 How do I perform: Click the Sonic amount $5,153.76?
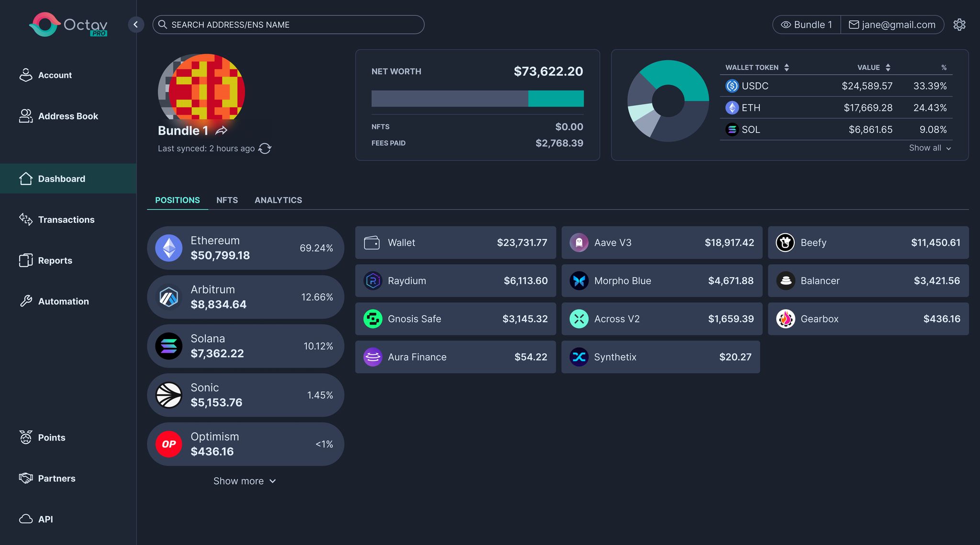click(216, 403)
